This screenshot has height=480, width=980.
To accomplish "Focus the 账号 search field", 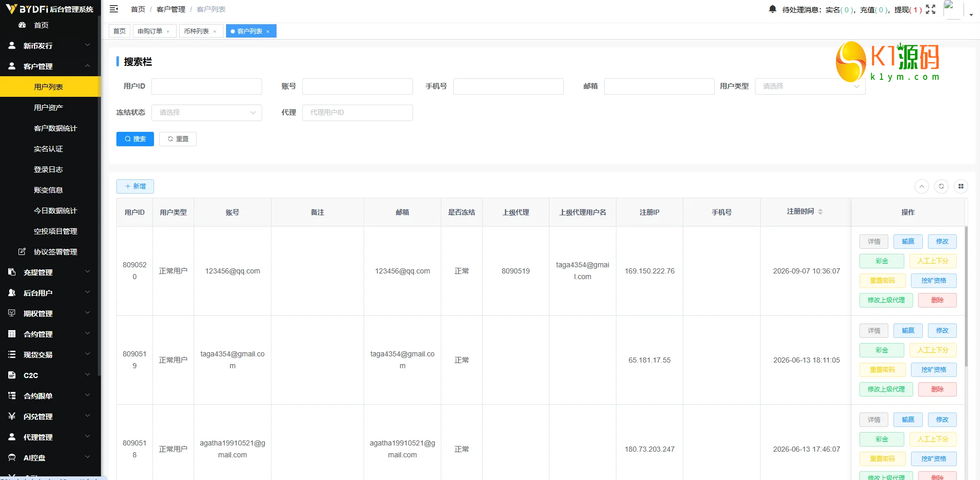I will [357, 86].
